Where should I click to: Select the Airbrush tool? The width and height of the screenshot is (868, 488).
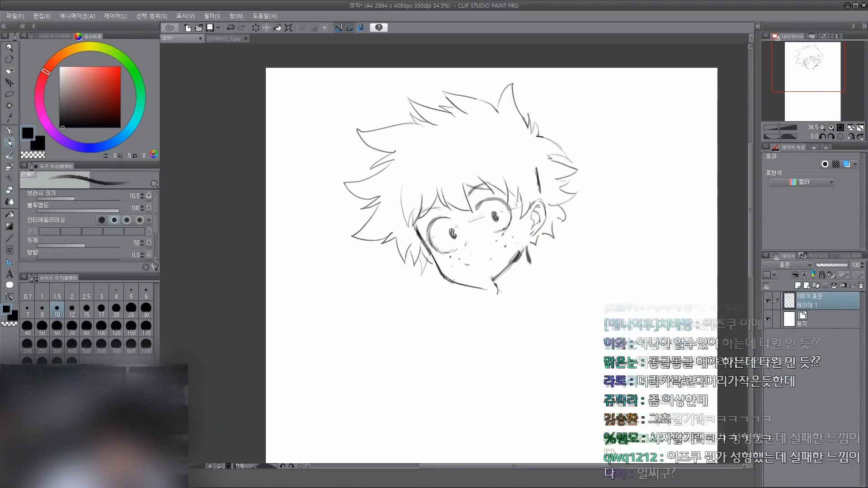point(9,167)
